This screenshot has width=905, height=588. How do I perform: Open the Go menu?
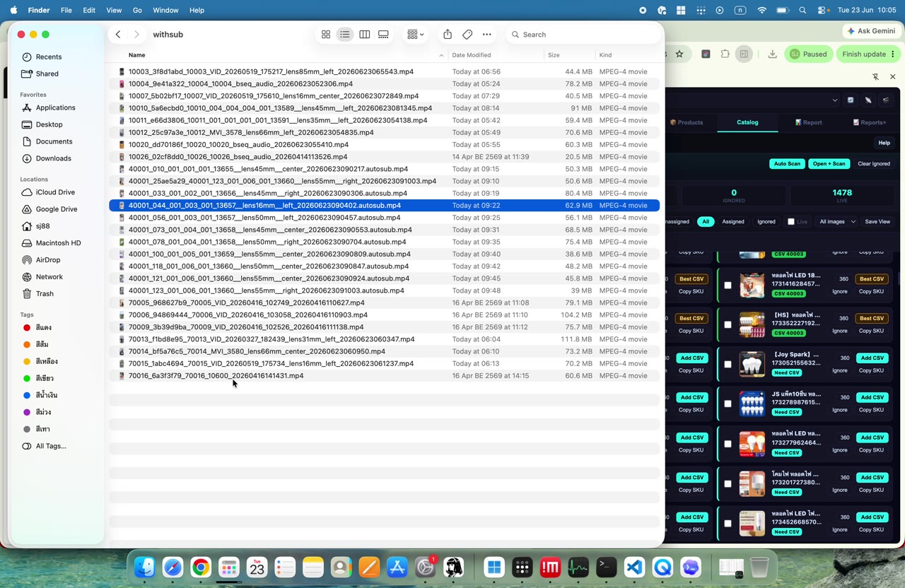click(x=137, y=11)
